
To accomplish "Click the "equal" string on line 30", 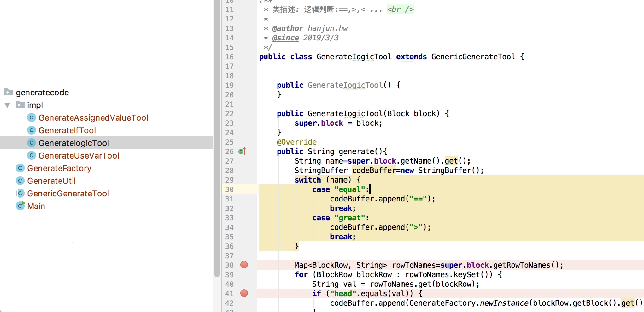I will click(349, 189).
